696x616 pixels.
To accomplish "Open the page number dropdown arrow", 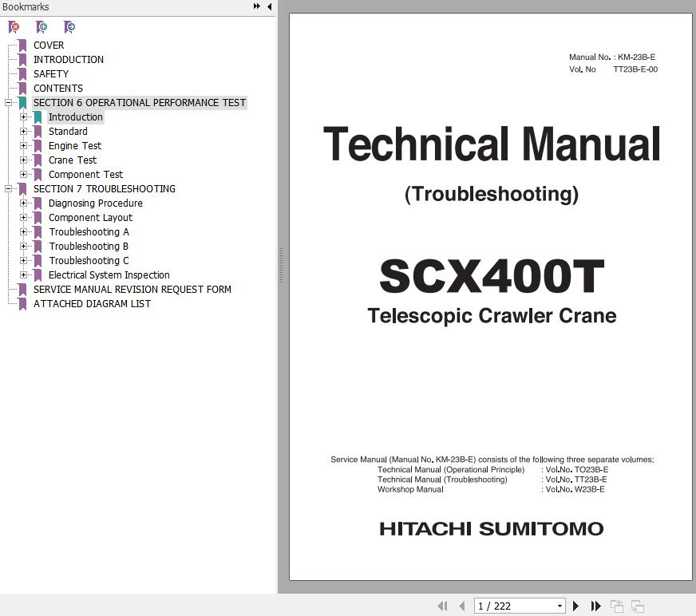I will click(x=560, y=606).
